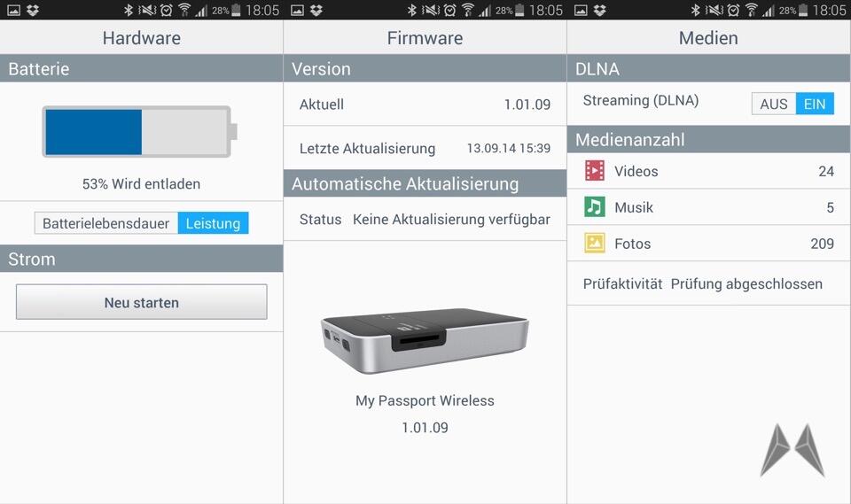The image size is (851, 504).
Task: Tap 'My Passport Wireless' device name
Action: 425,400
